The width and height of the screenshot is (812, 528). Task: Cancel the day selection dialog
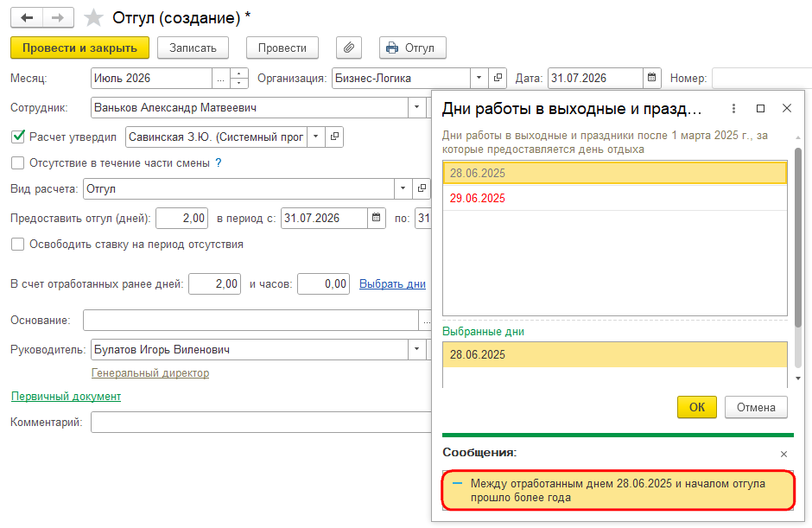click(756, 407)
